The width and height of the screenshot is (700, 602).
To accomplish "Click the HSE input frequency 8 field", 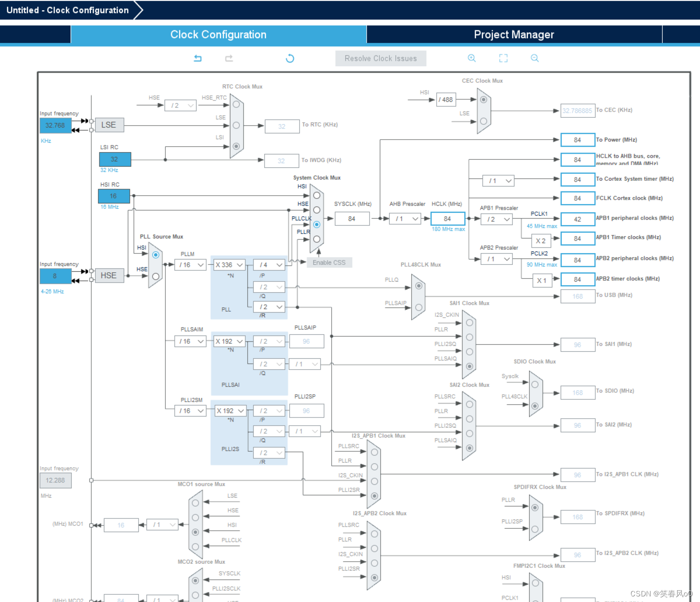I will [x=56, y=276].
